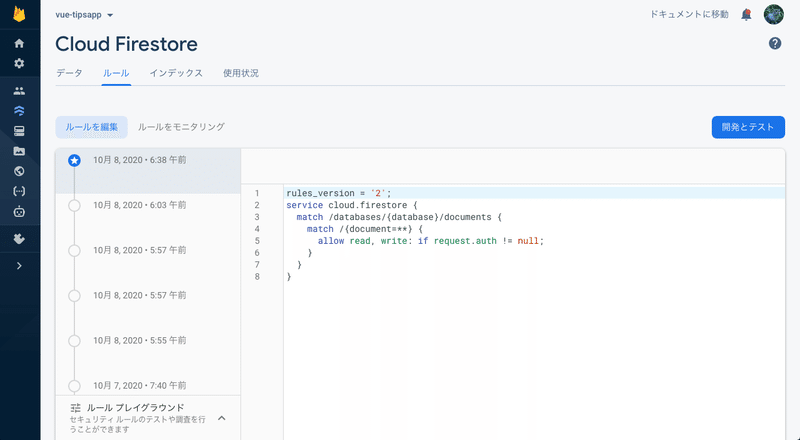Switch to 使用状況 tab

point(241,73)
